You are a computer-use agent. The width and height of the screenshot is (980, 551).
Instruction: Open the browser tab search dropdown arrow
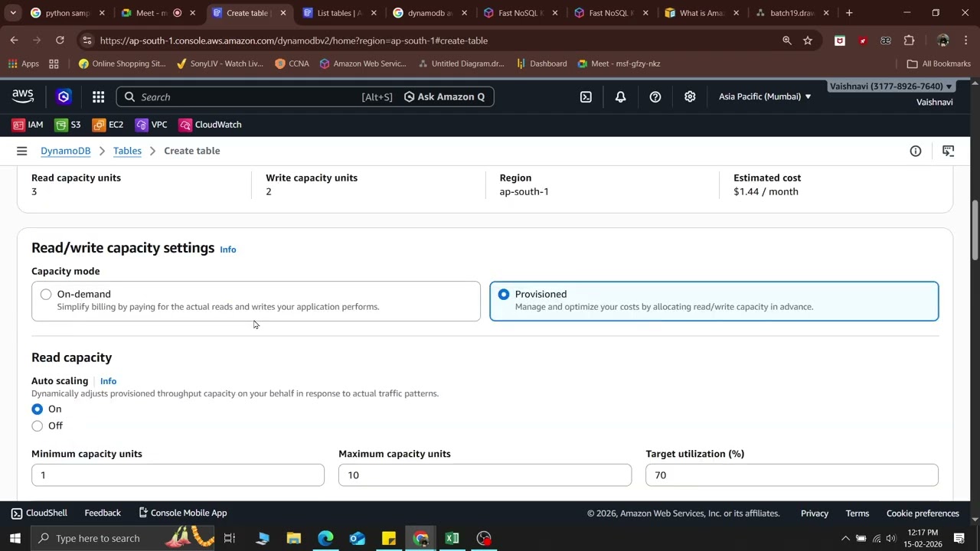click(x=12, y=13)
